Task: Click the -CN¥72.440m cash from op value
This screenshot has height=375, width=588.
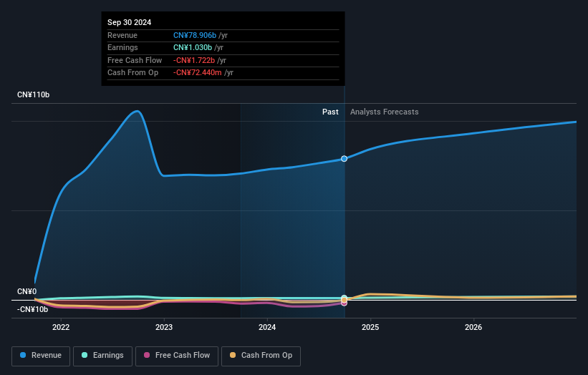Action: coord(197,73)
